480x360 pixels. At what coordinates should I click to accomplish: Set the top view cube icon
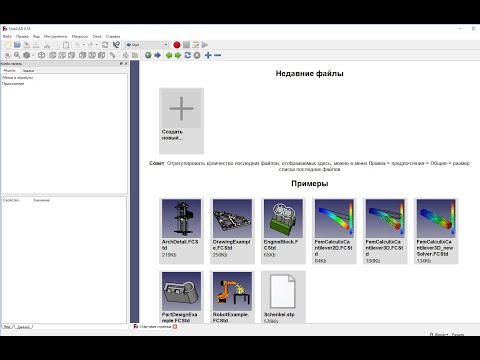[62, 55]
